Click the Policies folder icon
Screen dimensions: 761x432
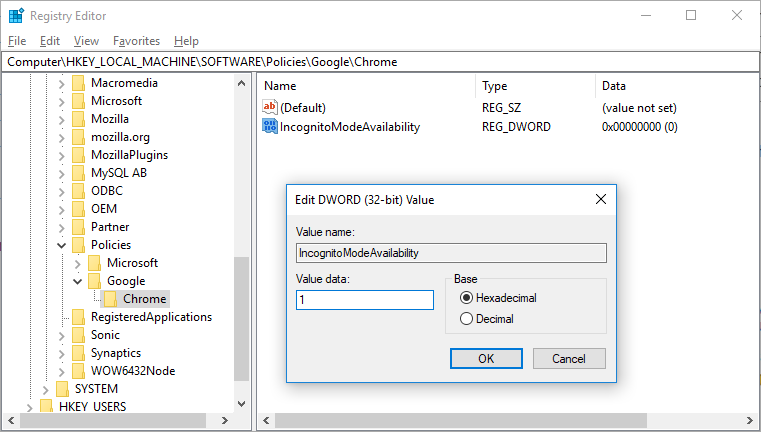coord(79,245)
